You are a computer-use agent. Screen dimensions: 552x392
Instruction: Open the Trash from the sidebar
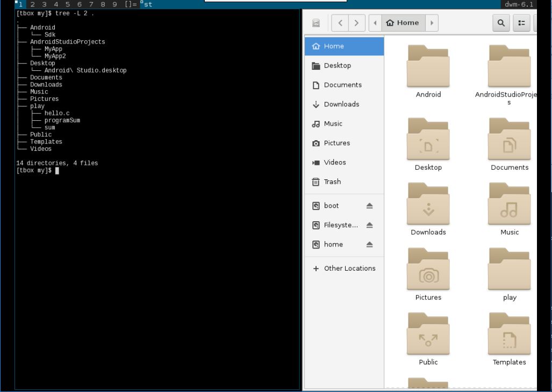point(331,182)
